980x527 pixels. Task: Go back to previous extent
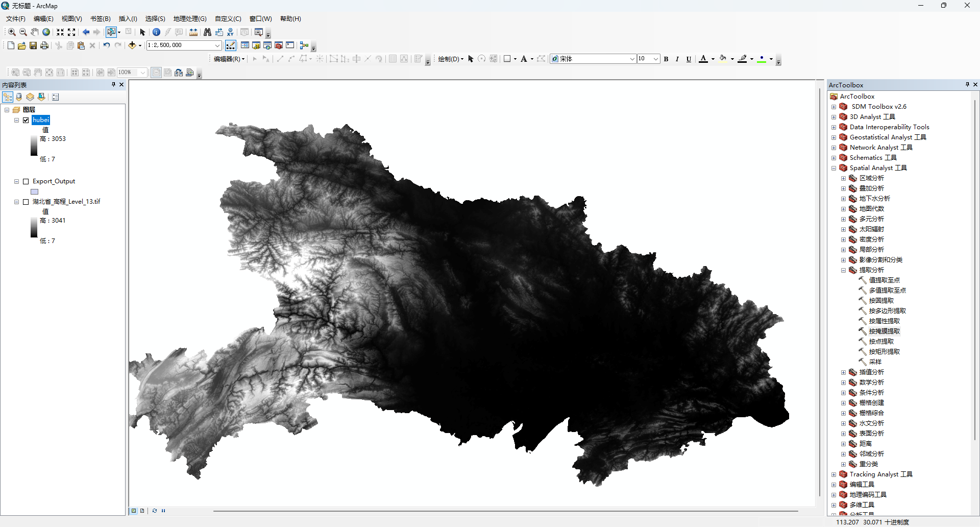pos(86,32)
